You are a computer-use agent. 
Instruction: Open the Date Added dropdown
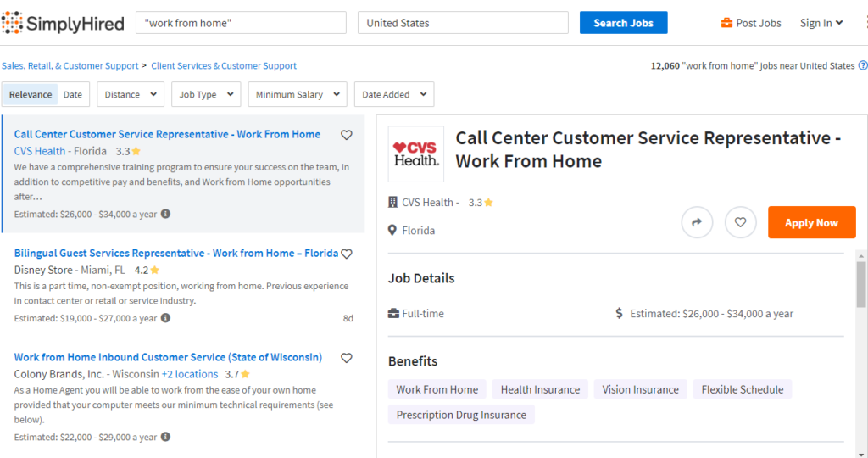[x=393, y=94]
